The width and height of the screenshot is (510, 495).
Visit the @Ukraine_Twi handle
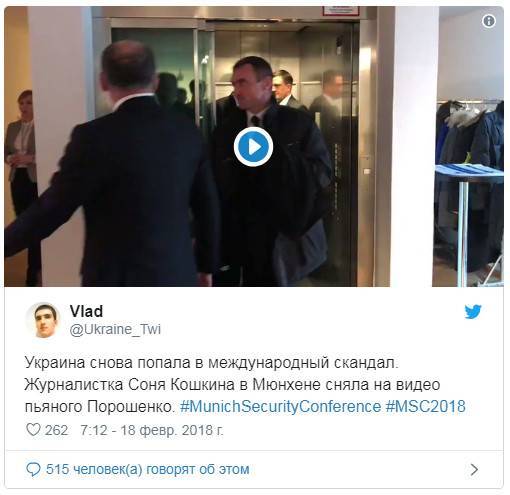coord(115,329)
